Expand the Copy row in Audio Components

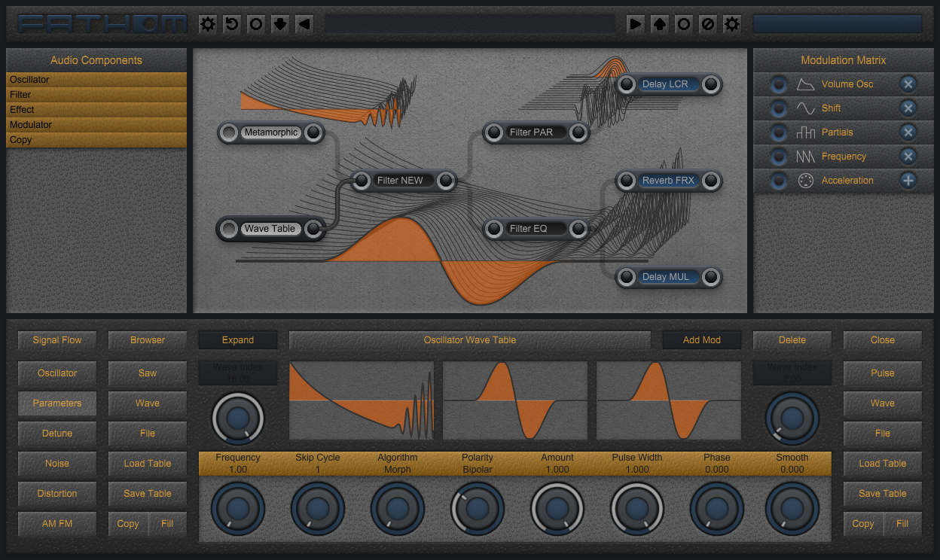pos(96,140)
